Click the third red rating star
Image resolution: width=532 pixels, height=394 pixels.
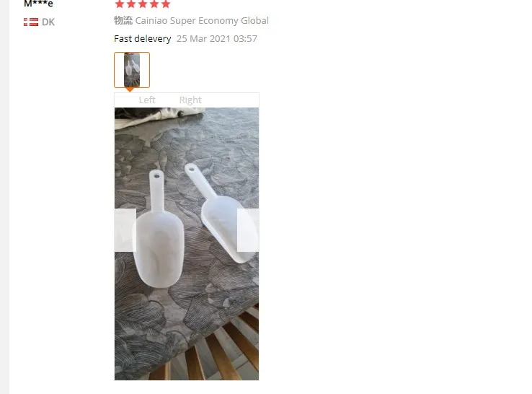coord(143,4)
